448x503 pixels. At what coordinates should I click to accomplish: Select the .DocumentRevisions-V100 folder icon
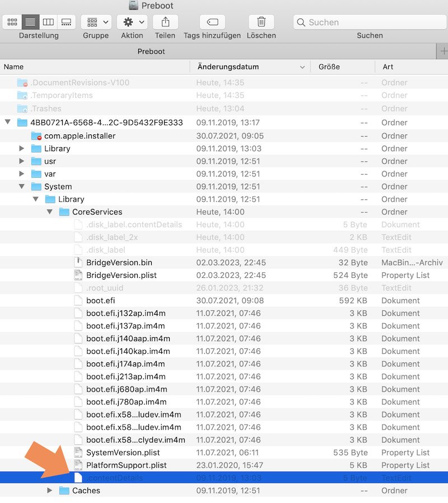point(22,82)
